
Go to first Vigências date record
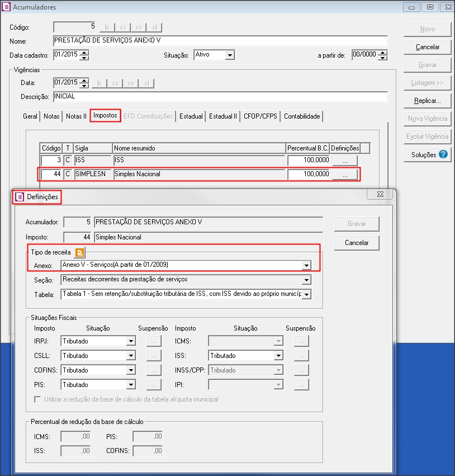pos(99,83)
